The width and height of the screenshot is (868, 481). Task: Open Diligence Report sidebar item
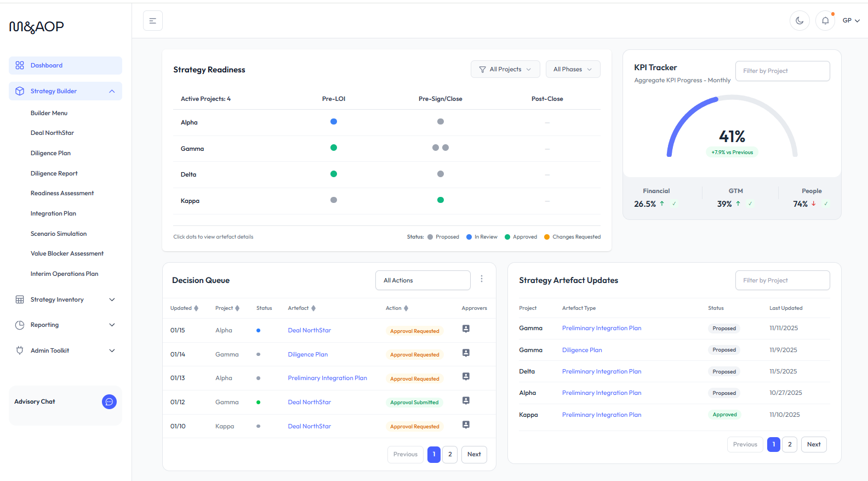pyautogui.click(x=54, y=173)
